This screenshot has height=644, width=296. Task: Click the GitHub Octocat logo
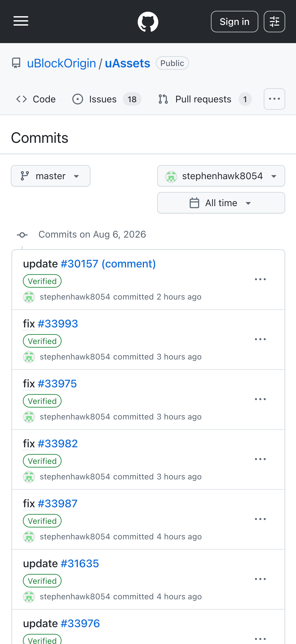pos(148,22)
